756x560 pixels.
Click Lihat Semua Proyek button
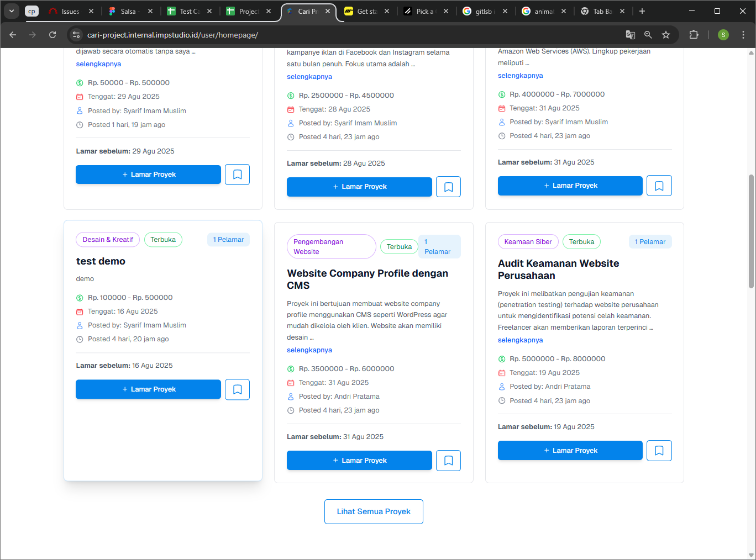[x=374, y=511]
